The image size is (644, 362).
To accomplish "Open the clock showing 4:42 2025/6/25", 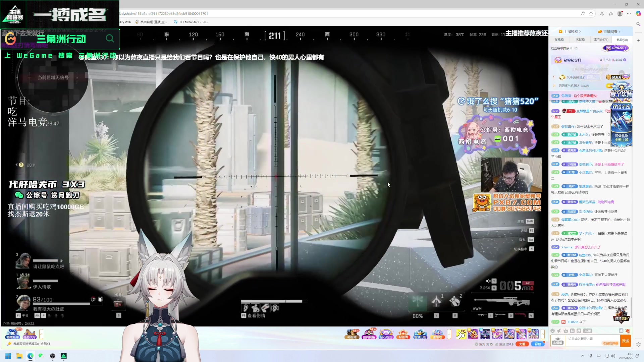I will point(626,356).
